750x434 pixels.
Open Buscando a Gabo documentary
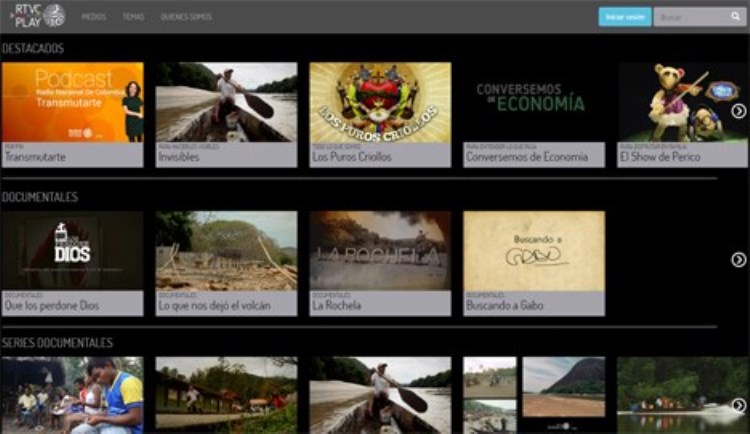click(x=534, y=250)
